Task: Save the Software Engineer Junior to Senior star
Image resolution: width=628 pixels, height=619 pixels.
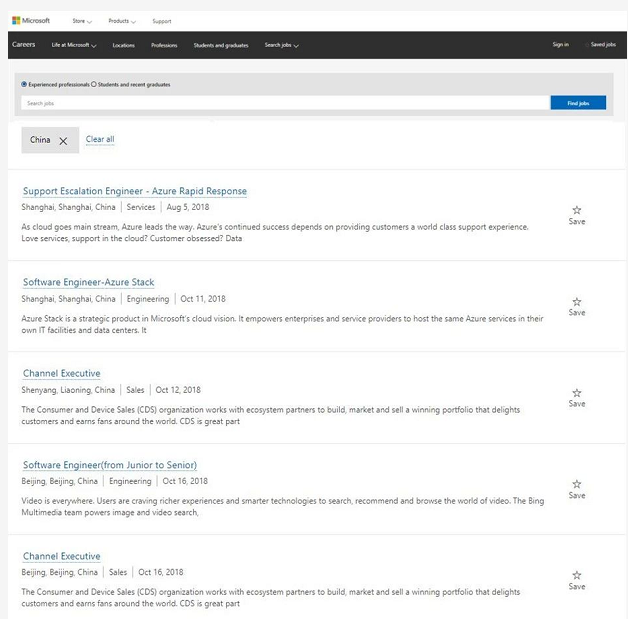Action: pyautogui.click(x=577, y=484)
